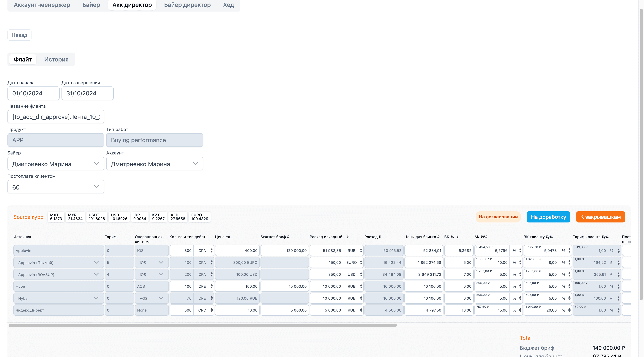Image resolution: width=644 pixels, height=357 pixels.
Task: Open the Аккаунт dropdown Дмитриенко Марина
Action: click(x=154, y=164)
